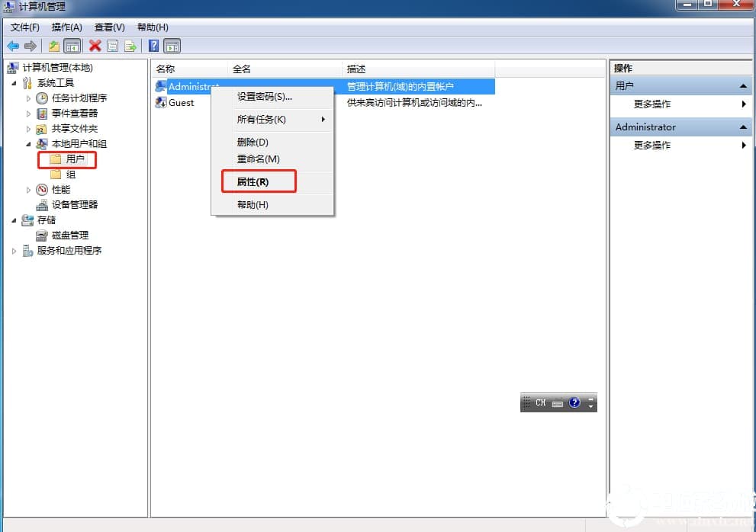756x532 pixels.
Task: Expand the 任务计划程序 tree node
Action: coord(28,98)
